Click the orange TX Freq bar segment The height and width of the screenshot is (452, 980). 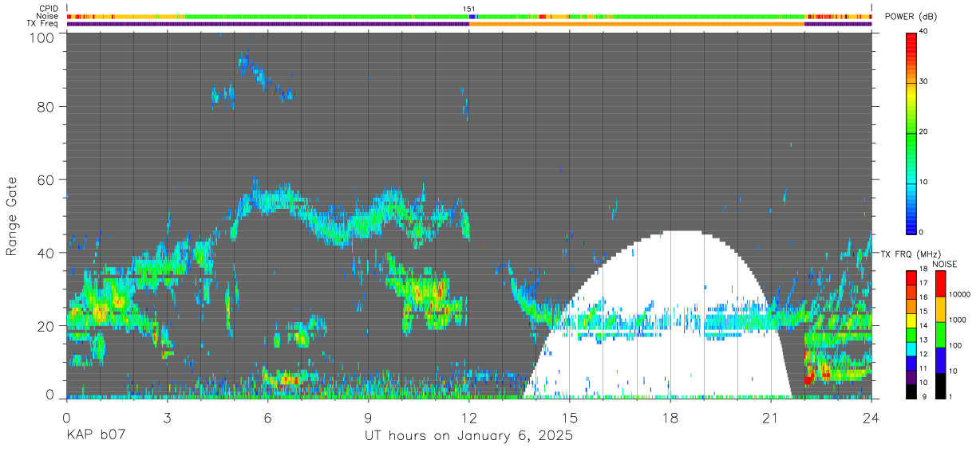coord(637,23)
